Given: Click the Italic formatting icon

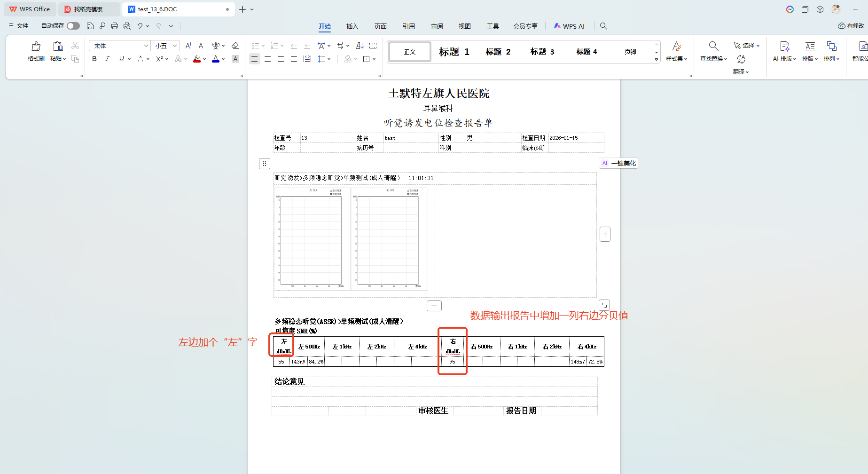Looking at the screenshot, I should [108, 59].
